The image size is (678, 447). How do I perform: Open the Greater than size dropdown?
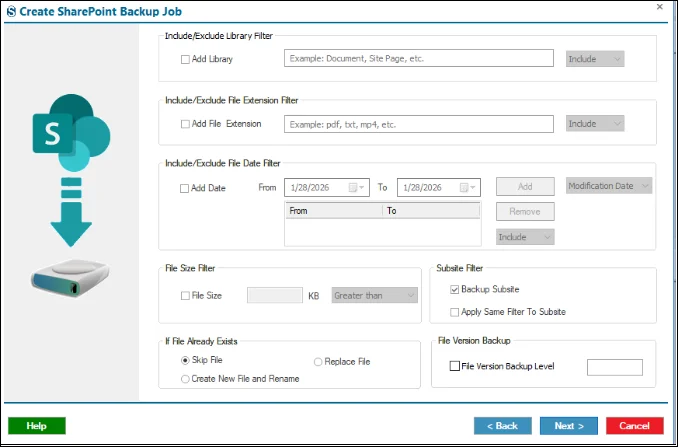[374, 295]
